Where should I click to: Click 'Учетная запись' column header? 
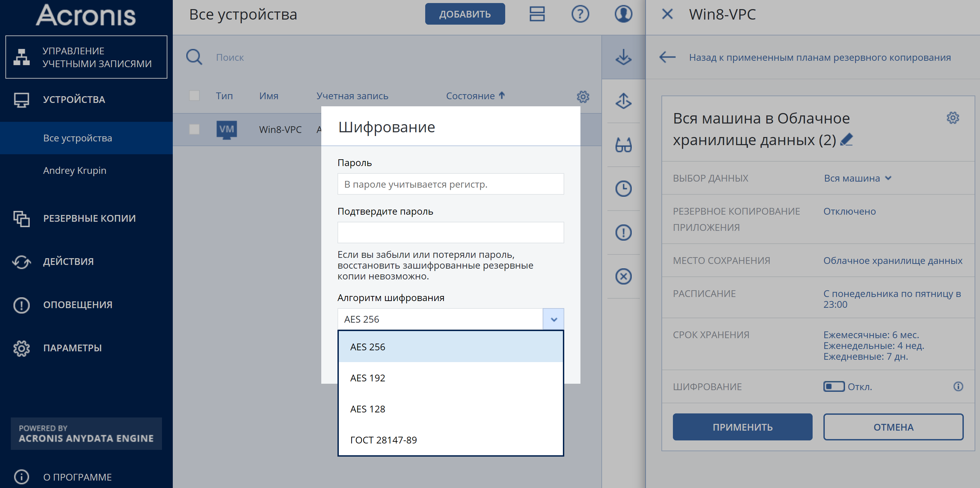point(352,96)
